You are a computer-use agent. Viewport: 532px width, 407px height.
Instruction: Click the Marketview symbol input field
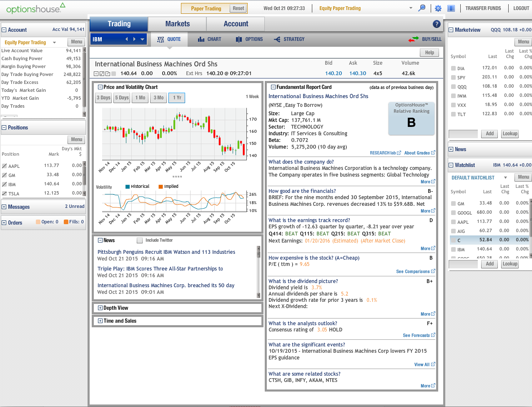463,134
